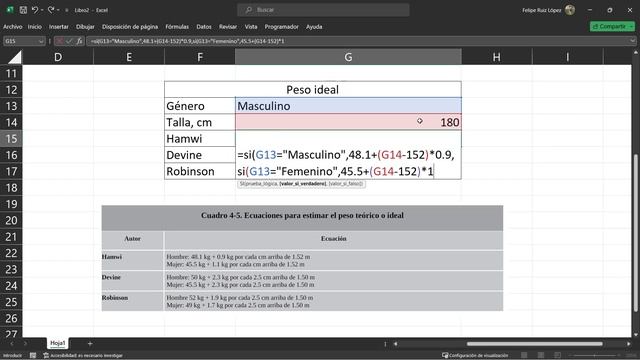The image size is (640, 360).
Task: Switch to Page Break Preview icon
Action: 558,356
